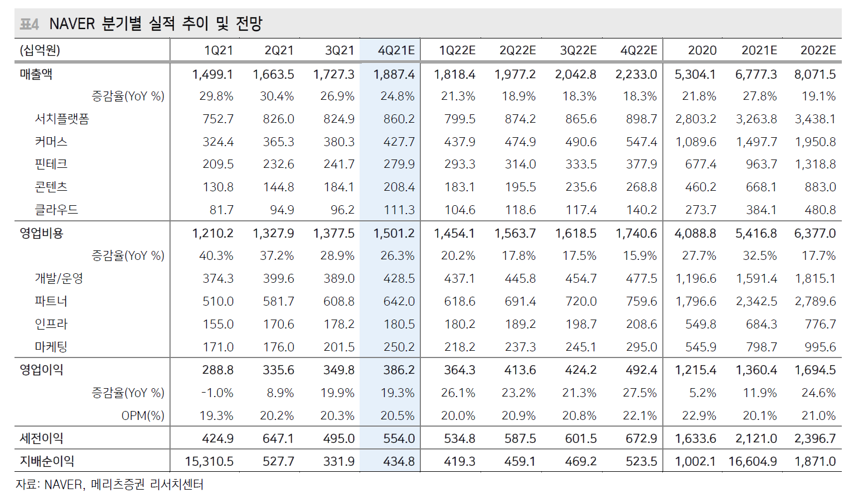This screenshot has height=493, width=868.
Task: Select the '클라우드' row label
Action: (x=56, y=210)
